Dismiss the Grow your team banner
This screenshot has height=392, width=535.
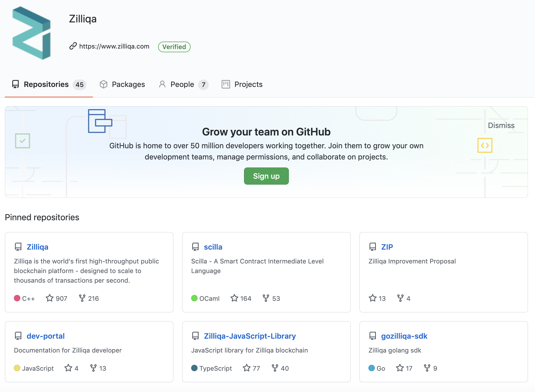click(x=501, y=125)
